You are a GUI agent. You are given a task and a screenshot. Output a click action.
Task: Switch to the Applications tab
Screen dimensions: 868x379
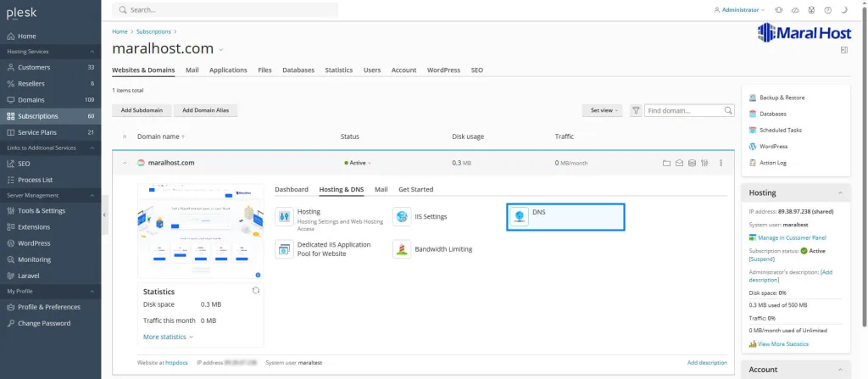click(x=228, y=70)
